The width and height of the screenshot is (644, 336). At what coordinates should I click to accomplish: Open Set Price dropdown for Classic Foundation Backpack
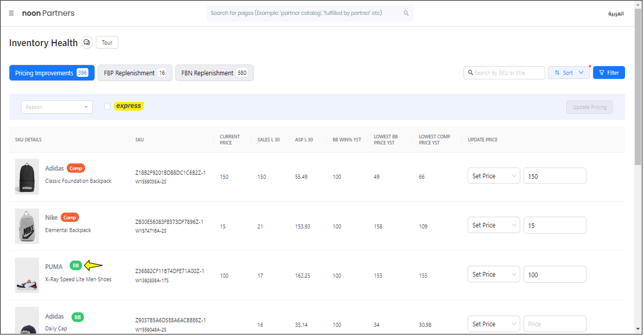tap(494, 176)
